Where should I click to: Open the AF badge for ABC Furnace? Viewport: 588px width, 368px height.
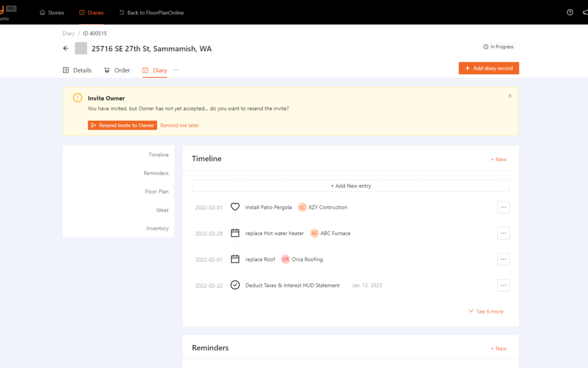pyautogui.click(x=314, y=233)
